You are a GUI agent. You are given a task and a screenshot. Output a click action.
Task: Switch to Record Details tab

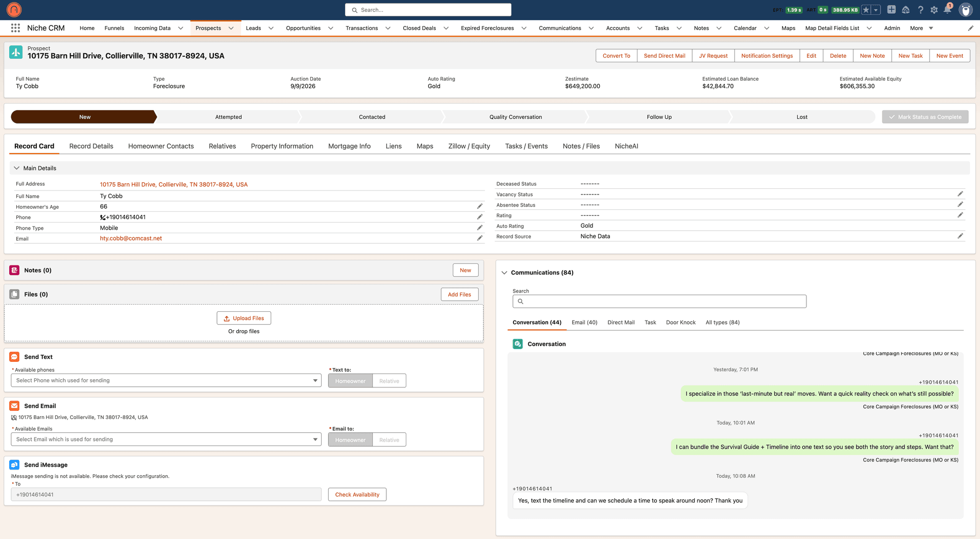click(91, 146)
